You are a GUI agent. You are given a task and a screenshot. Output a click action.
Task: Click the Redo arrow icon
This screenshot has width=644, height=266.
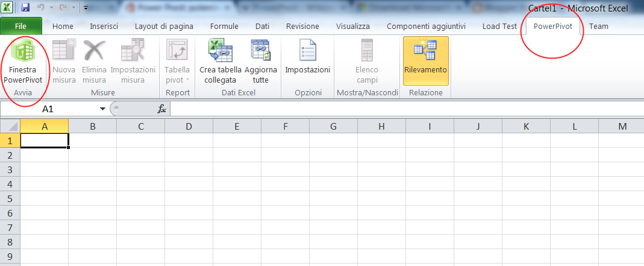(x=64, y=7)
